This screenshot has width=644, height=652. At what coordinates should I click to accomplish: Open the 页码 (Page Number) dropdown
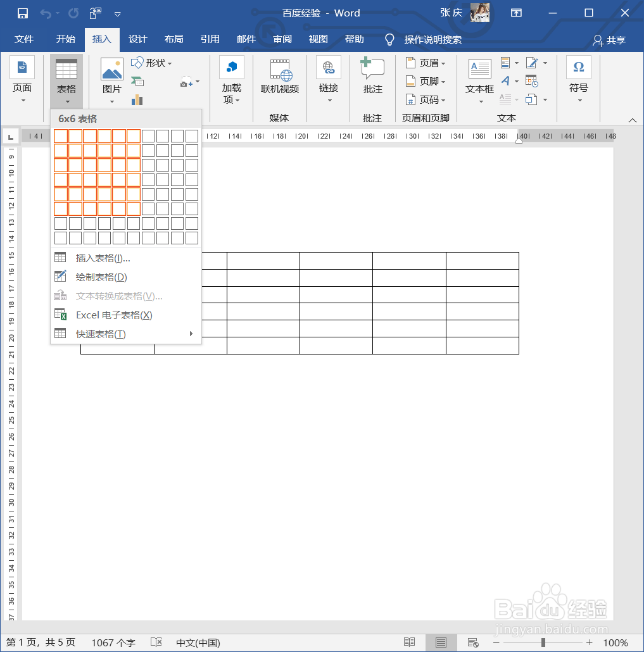(x=426, y=100)
